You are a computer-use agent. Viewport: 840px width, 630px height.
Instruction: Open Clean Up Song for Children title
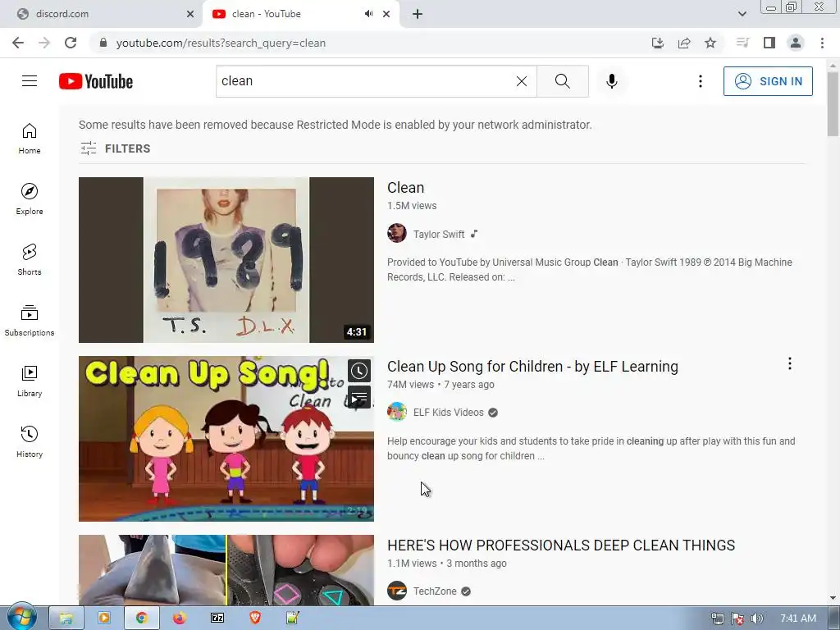tap(532, 367)
